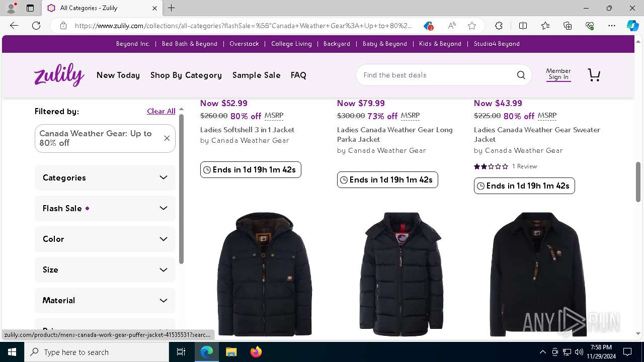The image size is (644, 362).
Task: Open the tab actions menu
Action: (x=30, y=8)
